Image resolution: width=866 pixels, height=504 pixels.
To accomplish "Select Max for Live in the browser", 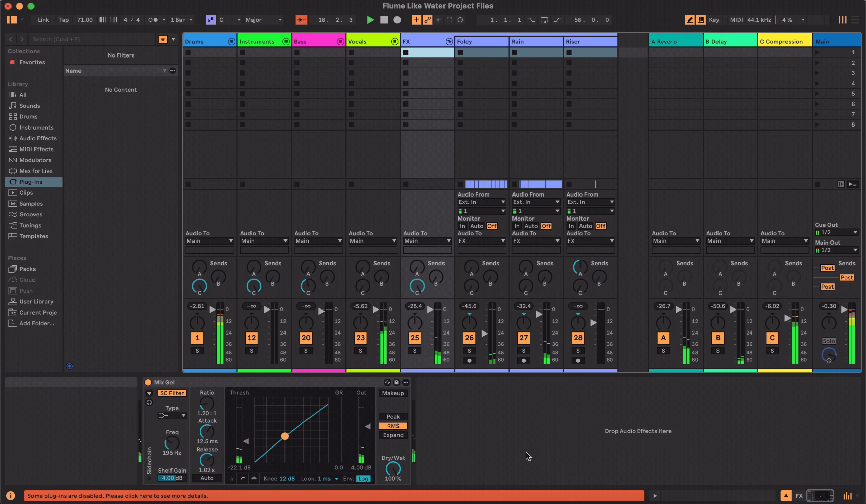I will (35, 171).
